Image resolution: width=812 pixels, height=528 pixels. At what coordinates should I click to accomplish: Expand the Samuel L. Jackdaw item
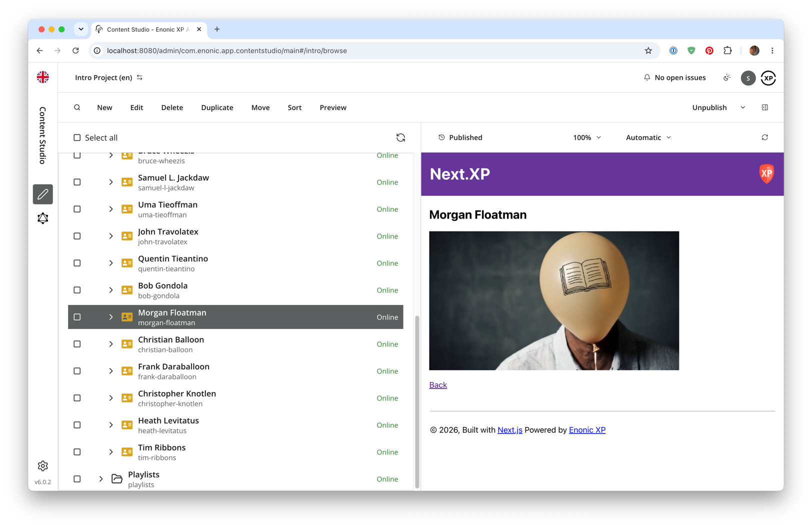point(111,182)
